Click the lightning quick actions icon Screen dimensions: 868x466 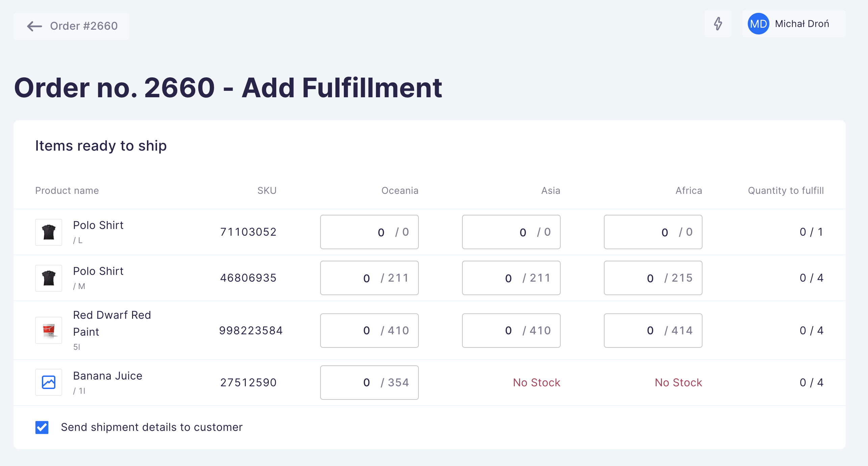pos(717,24)
